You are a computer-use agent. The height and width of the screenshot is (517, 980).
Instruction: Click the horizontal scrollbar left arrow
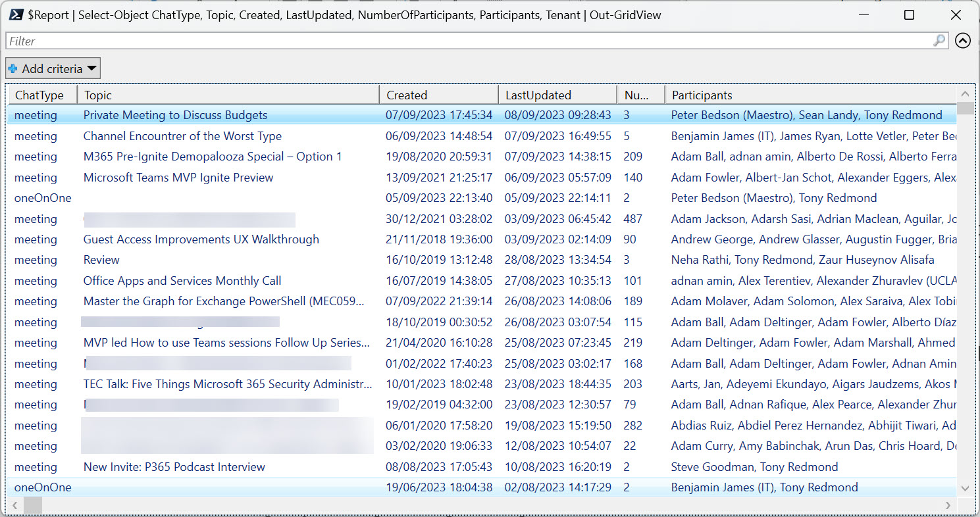tap(16, 505)
